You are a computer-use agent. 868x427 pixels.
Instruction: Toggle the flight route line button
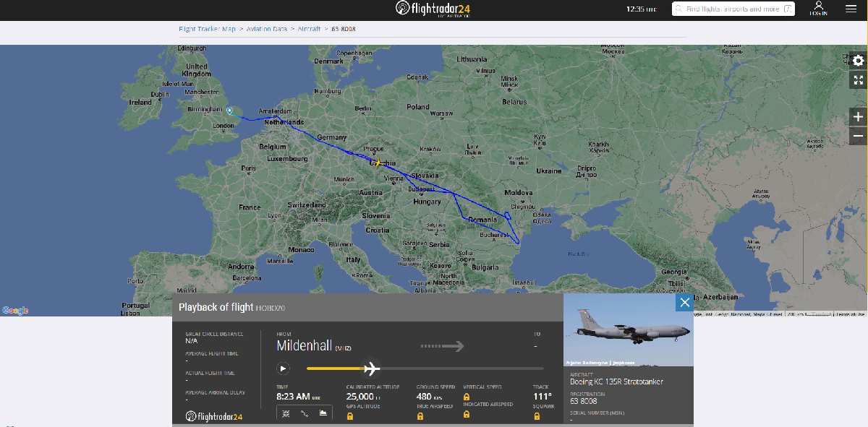click(x=304, y=413)
